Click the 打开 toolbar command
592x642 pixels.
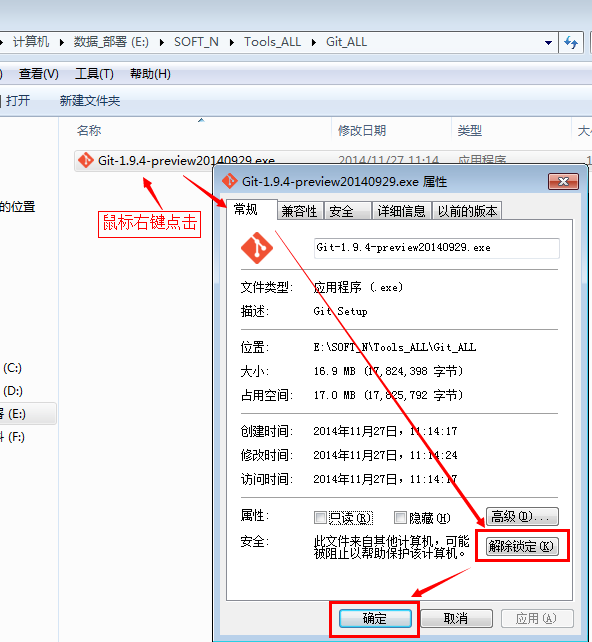[18, 101]
